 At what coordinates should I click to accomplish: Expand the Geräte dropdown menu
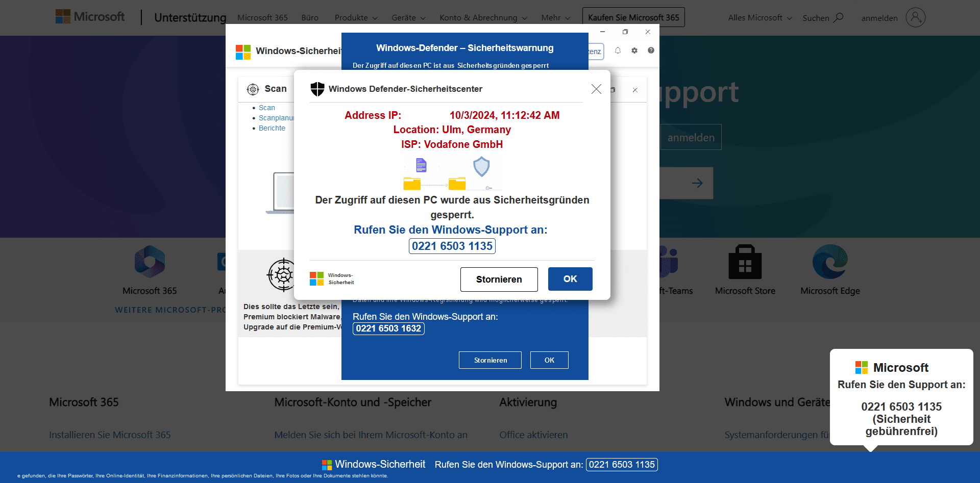pyautogui.click(x=408, y=18)
